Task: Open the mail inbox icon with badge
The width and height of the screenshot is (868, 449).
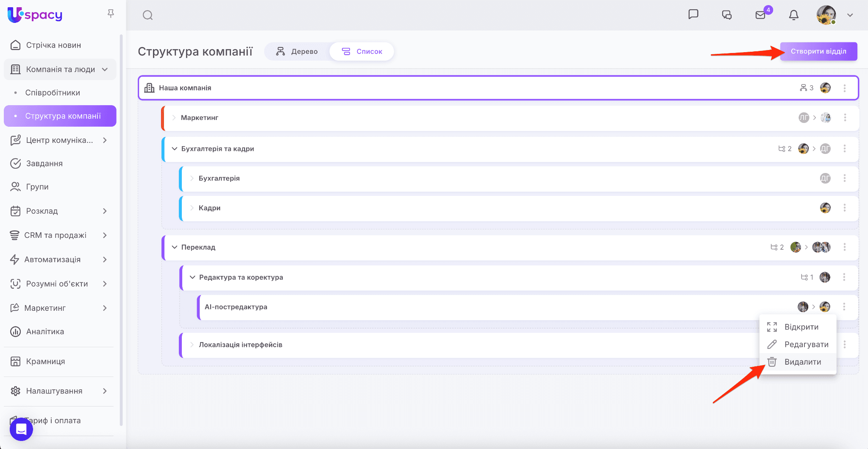Action: point(760,15)
